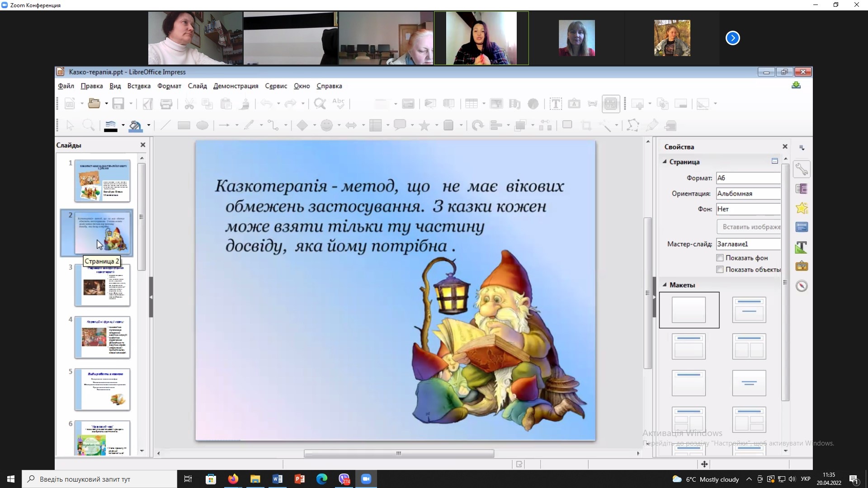Open the Мастер-слайд dropdown showing Заглавие1

(x=748, y=244)
